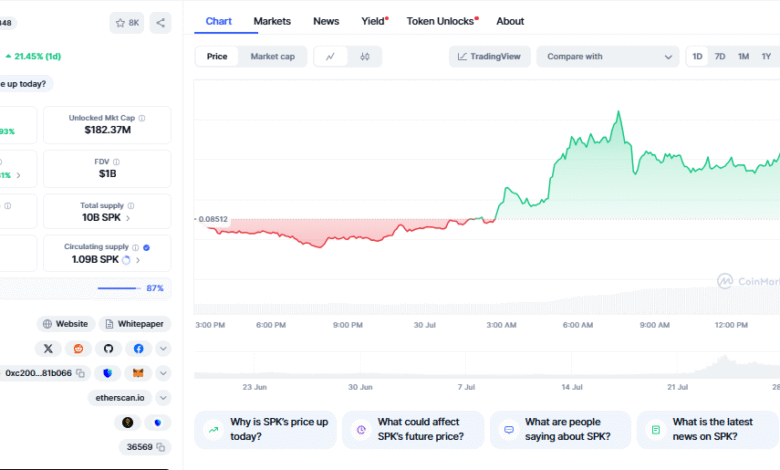The image size is (780, 470).
Task: Click the chevron next to 10B SPK
Action: 128,218
